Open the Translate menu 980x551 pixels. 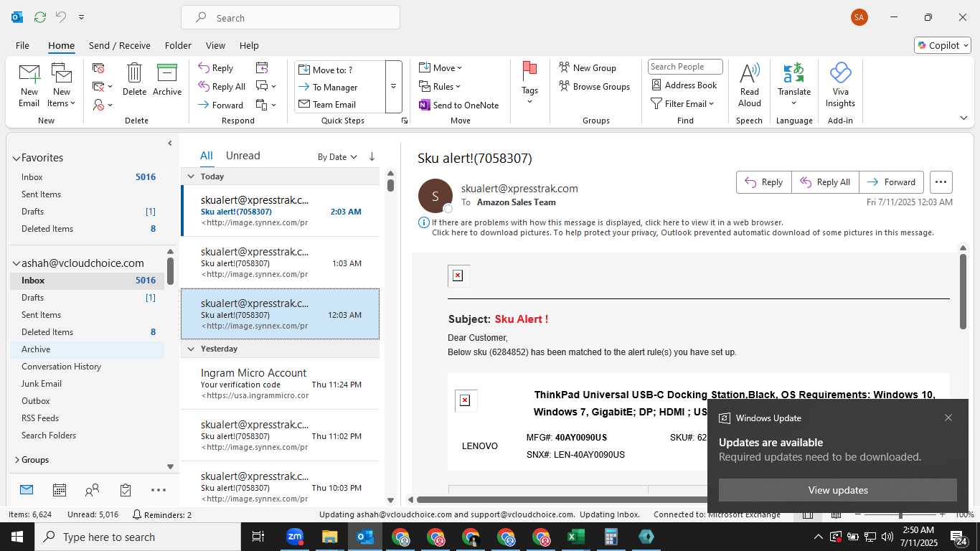tap(794, 85)
